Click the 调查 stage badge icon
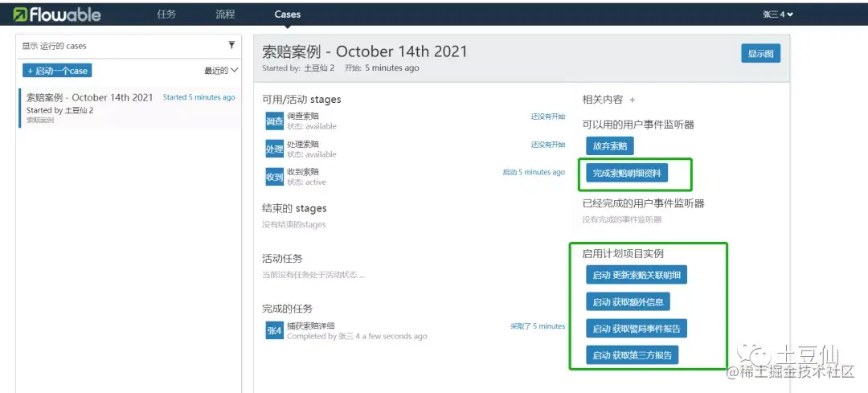This screenshot has height=393, width=868. pyautogui.click(x=275, y=121)
